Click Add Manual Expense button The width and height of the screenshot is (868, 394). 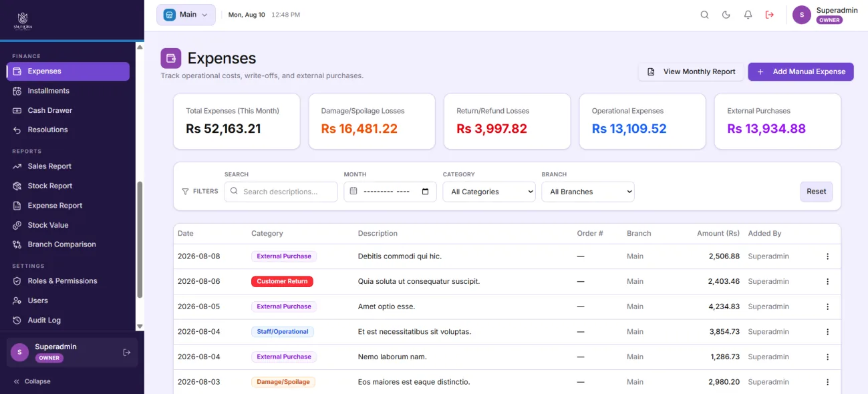pyautogui.click(x=801, y=71)
